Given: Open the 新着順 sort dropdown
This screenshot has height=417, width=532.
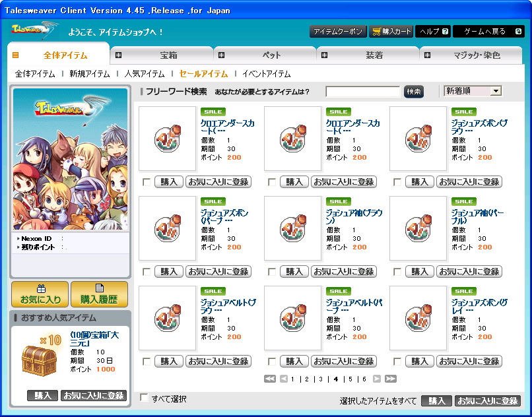Looking at the screenshot, I should click(x=473, y=91).
